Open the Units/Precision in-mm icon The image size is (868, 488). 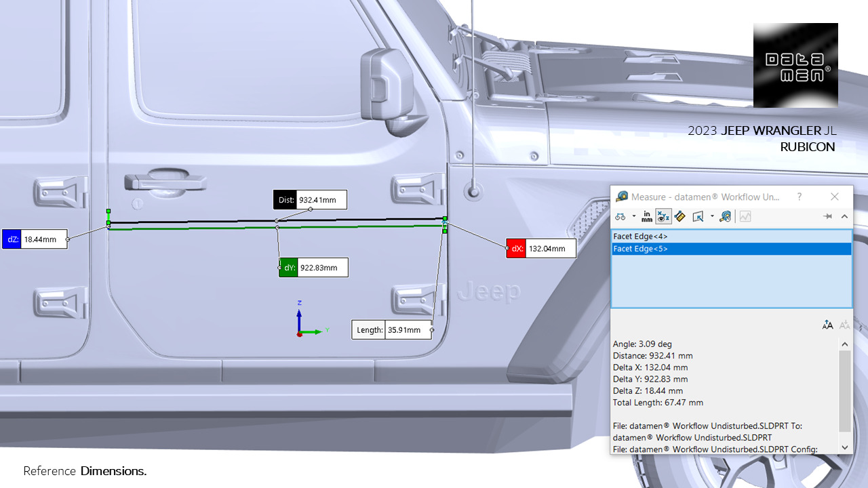pos(647,217)
